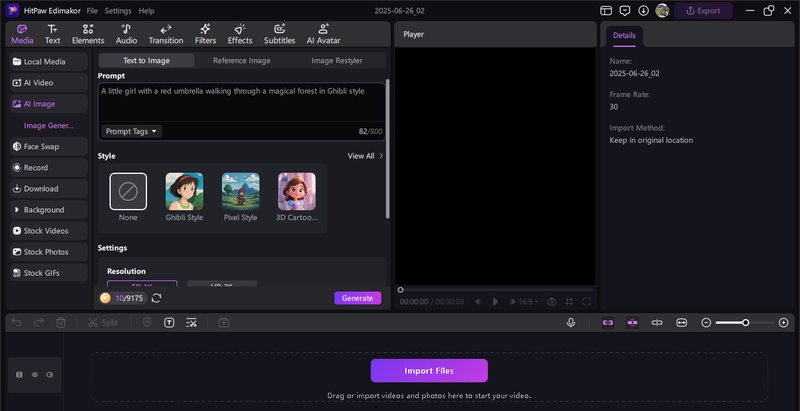Click the fit timeline to window icon
The width and height of the screenshot is (800, 411).
click(682, 323)
